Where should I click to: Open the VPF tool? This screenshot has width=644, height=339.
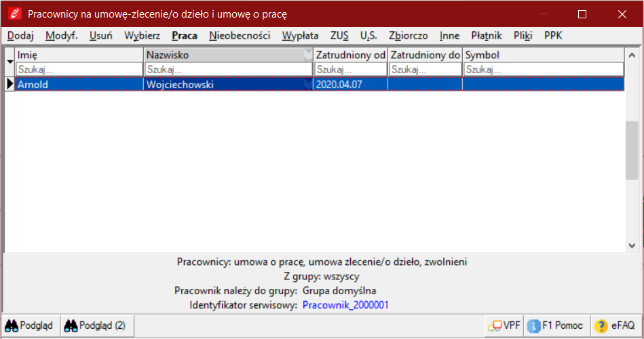(504, 325)
